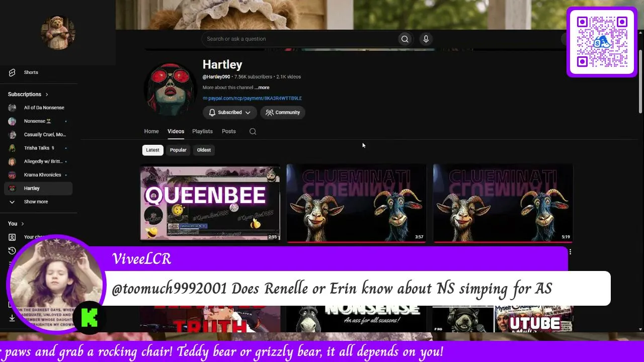Select the Latest filter chip

[x=152, y=150]
